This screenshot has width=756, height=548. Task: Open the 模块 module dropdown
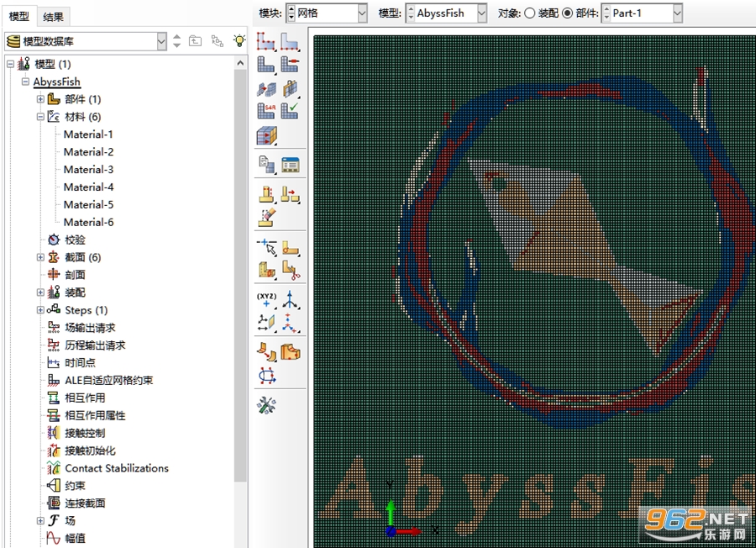click(363, 13)
